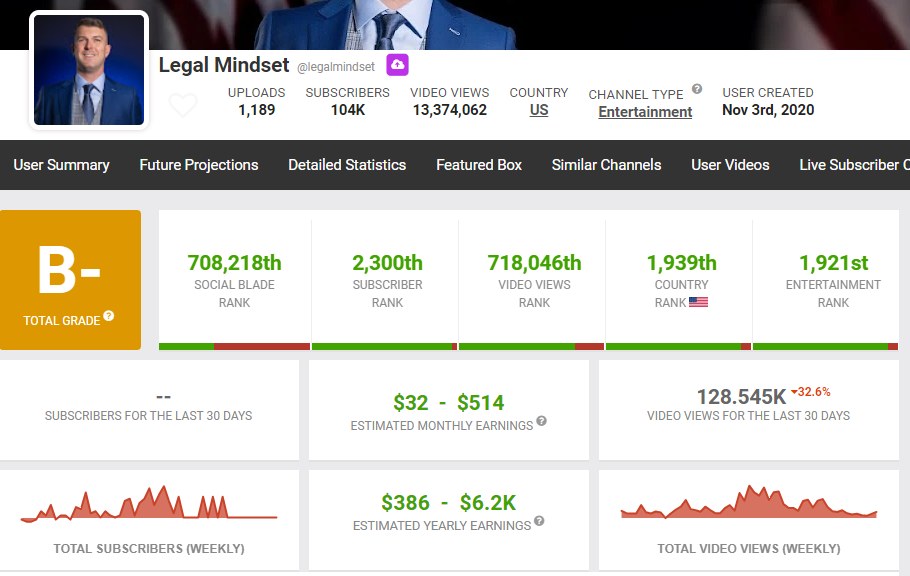Click the Nov 3rd, 2020 creation date
This screenshot has height=576, width=910.
[x=768, y=110]
